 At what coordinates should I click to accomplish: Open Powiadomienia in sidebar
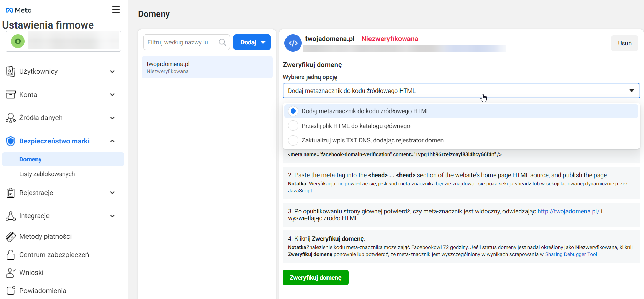(43, 291)
